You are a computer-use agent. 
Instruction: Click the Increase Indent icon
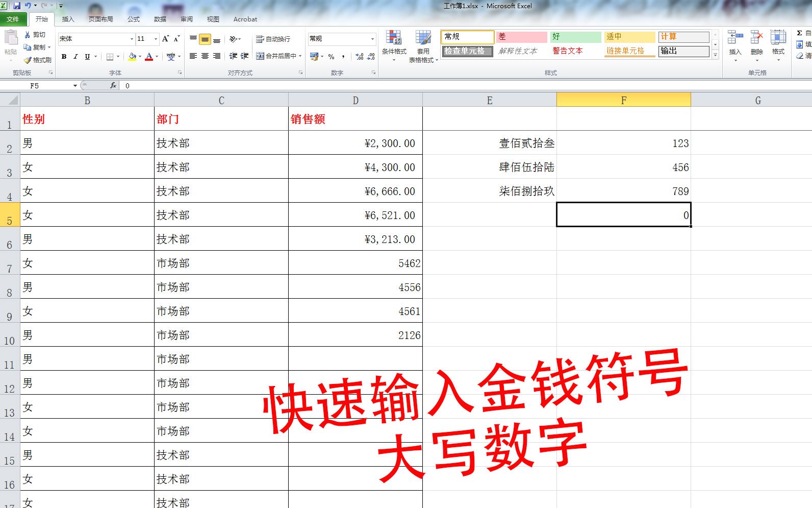pyautogui.click(x=244, y=56)
